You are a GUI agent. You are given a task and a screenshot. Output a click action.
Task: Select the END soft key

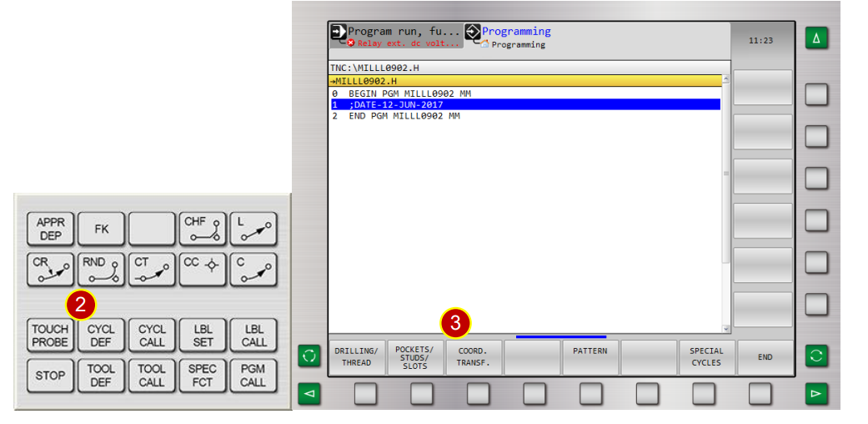765,357
